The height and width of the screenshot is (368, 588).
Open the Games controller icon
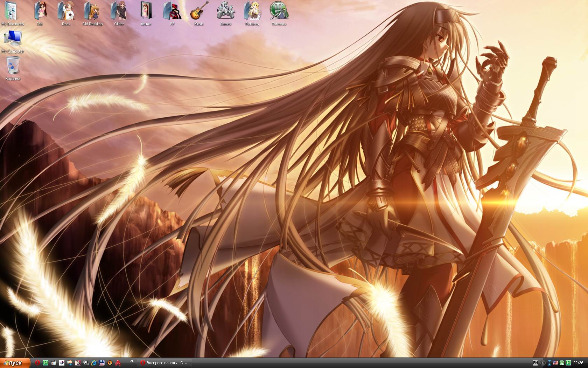225,13
